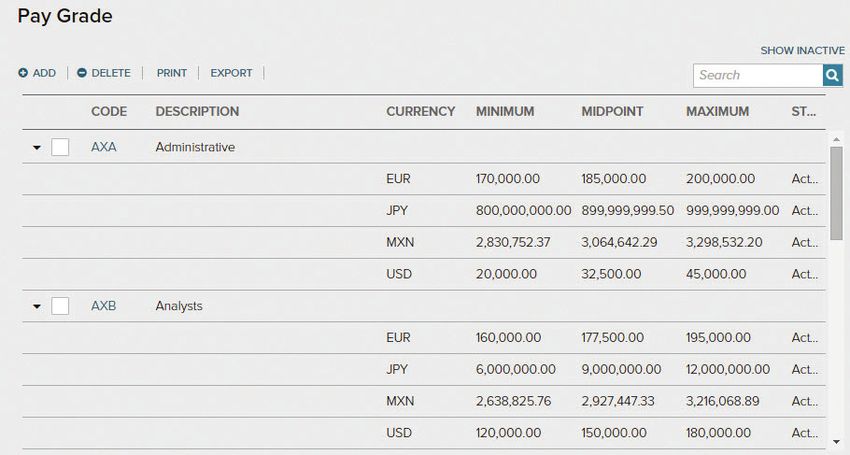
Task: Click the vertical scrollbar thumb
Action: click(836, 193)
